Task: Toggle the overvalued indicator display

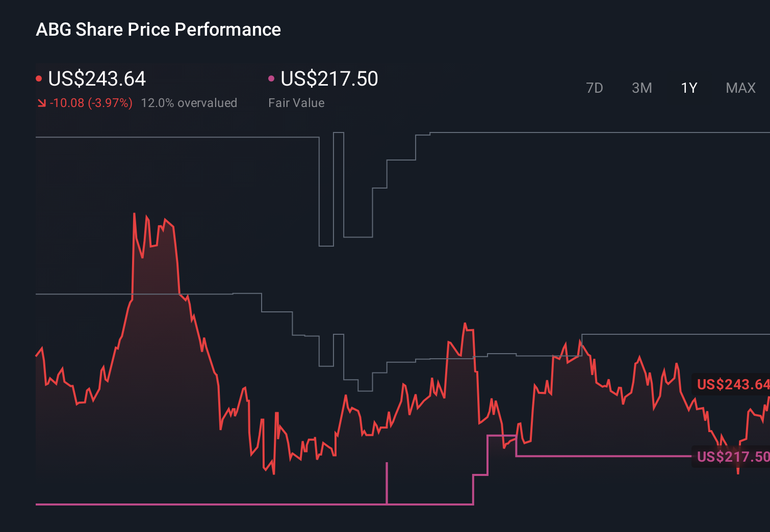Action: 190,102
